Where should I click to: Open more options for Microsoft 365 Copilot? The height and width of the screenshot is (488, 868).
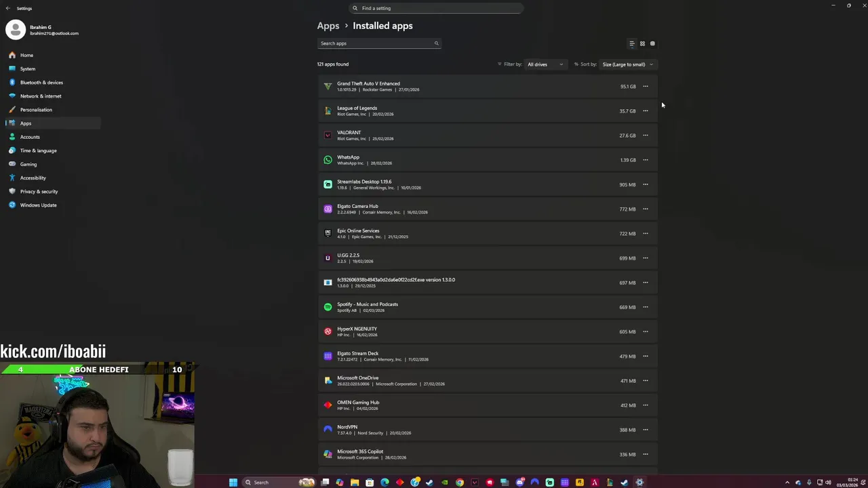[x=646, y=454]
